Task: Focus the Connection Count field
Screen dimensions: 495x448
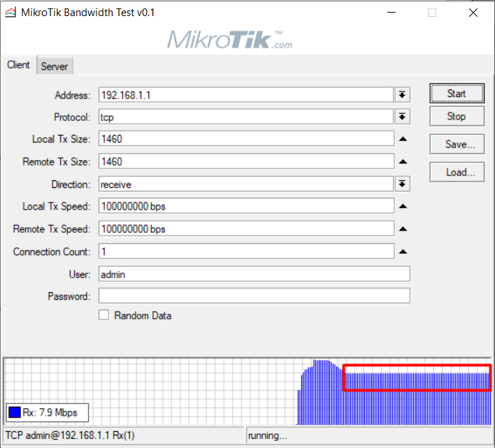Action: 246,252
